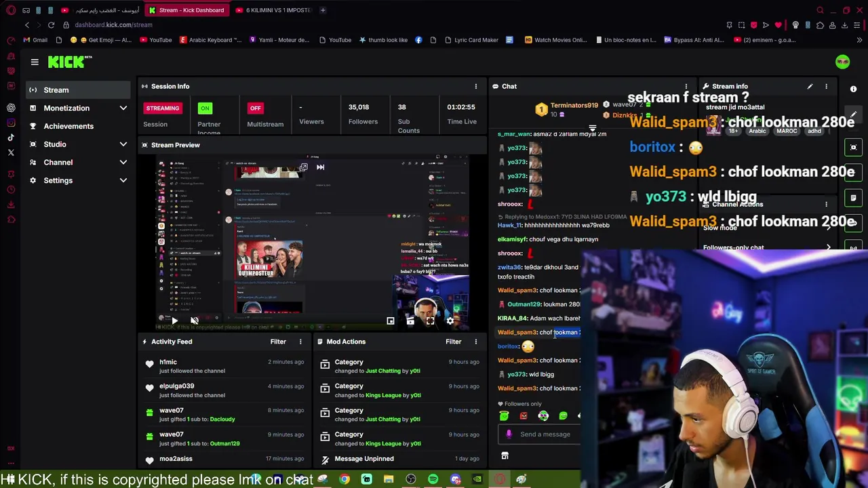Screen dimensions: 868x488
Task: Open Achievements in sidebar
Action: click(x=78, y=126)
